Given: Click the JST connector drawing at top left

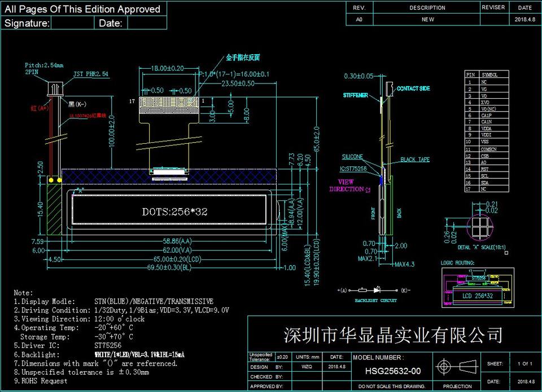Looking at the screenshot, I should pos(55,89).
